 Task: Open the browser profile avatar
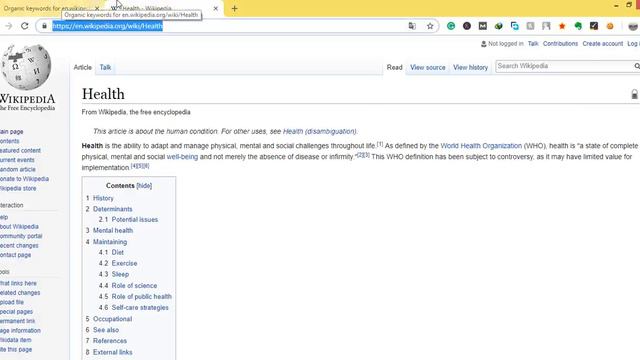[633, 26]
